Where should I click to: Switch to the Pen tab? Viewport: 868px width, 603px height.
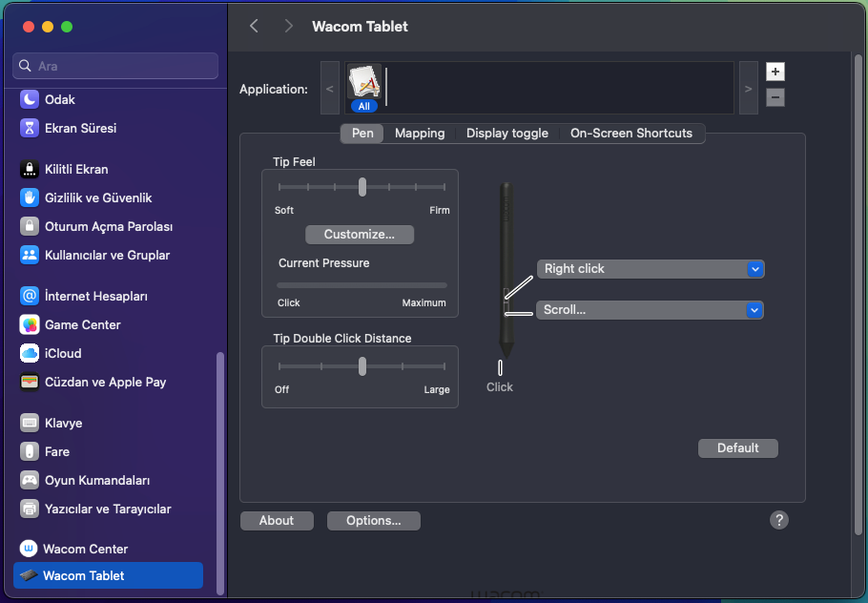tap(362, 134)
